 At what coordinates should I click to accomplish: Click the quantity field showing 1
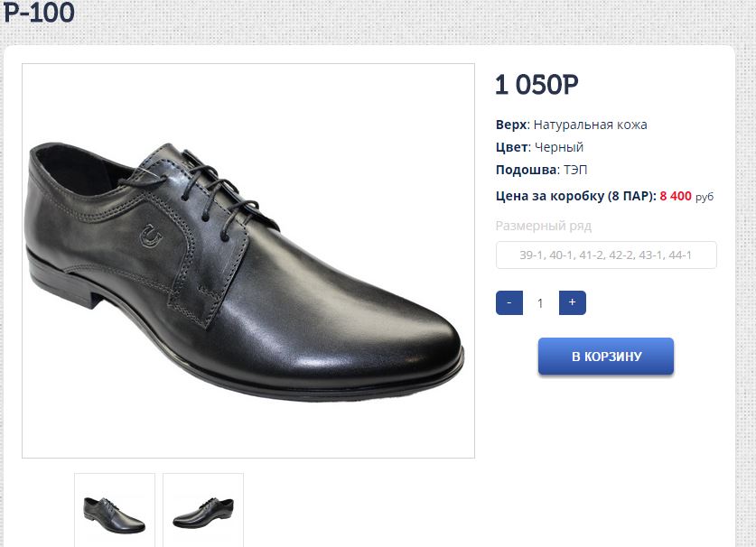[x=540, y=303]
